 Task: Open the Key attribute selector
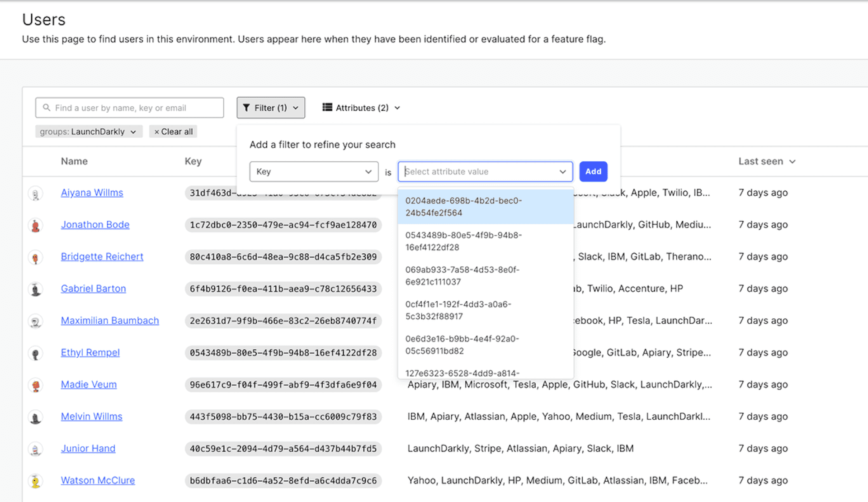coord(314,171)
